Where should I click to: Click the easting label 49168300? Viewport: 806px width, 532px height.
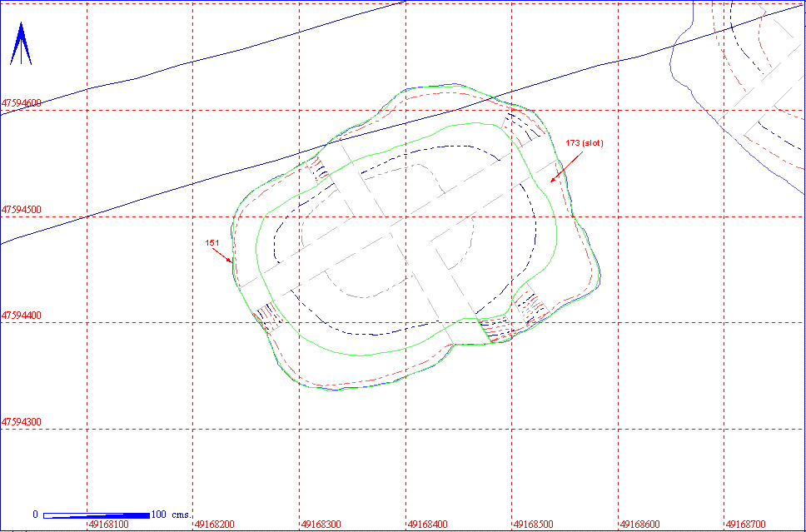(321, 525)
